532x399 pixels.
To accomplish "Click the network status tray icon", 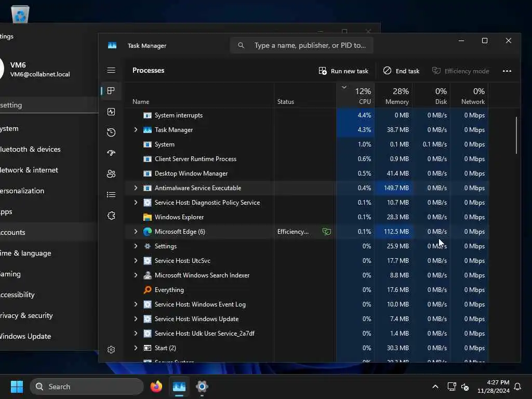I will 451,387.
